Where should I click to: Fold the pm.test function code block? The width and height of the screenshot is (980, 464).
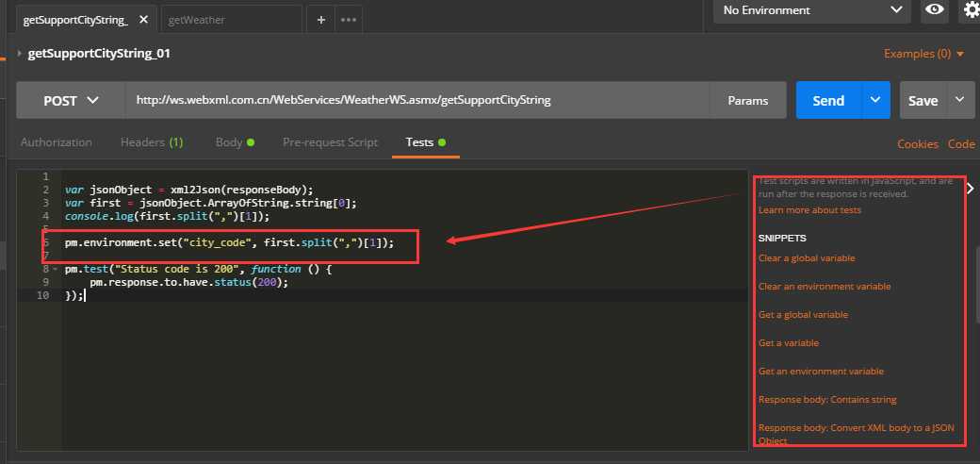(x=56, y=269)
